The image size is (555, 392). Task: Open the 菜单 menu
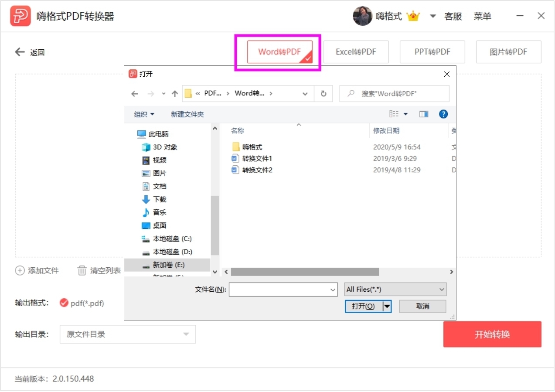coord(482,16)
